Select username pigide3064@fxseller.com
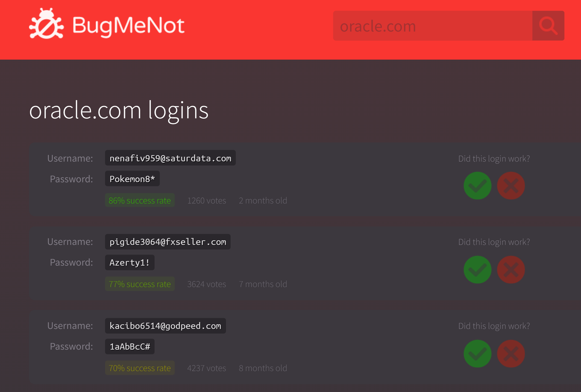Viewport: 581px width, 392px height. coord(168,242)
